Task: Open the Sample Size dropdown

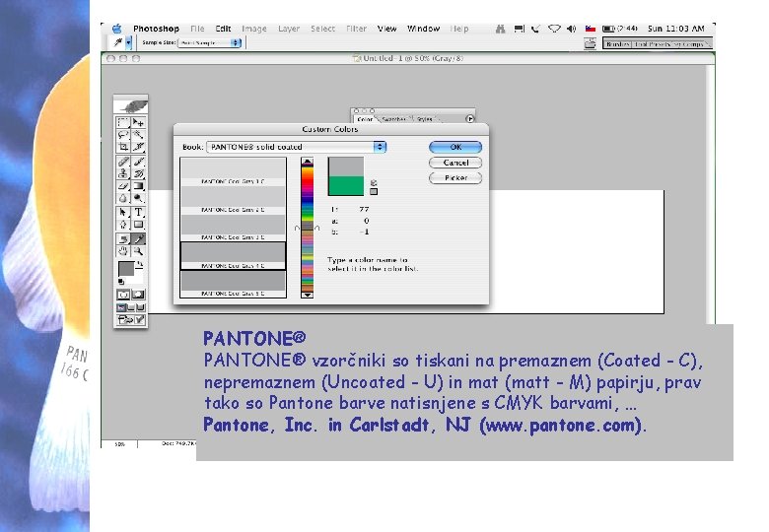Action: [209, 43]
